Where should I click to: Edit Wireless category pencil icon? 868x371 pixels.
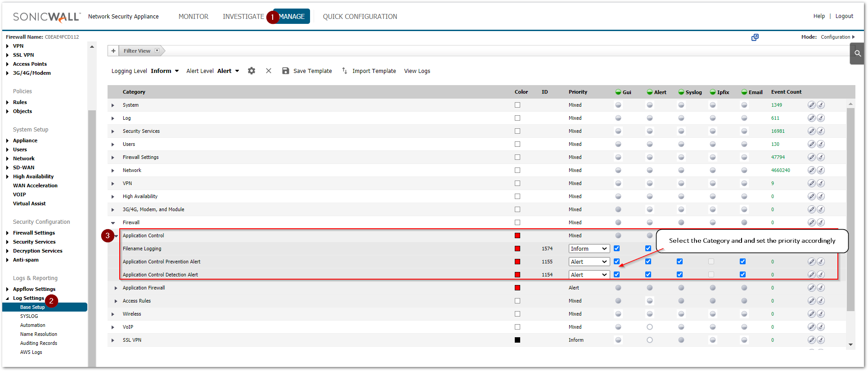coord(811,314)
